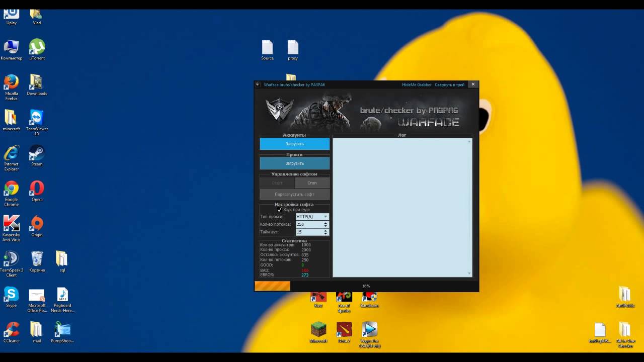The width and height of the screenshot is (644, 362).
Task: Click inside the Тайм аут input field
Action: click(309, 232)
